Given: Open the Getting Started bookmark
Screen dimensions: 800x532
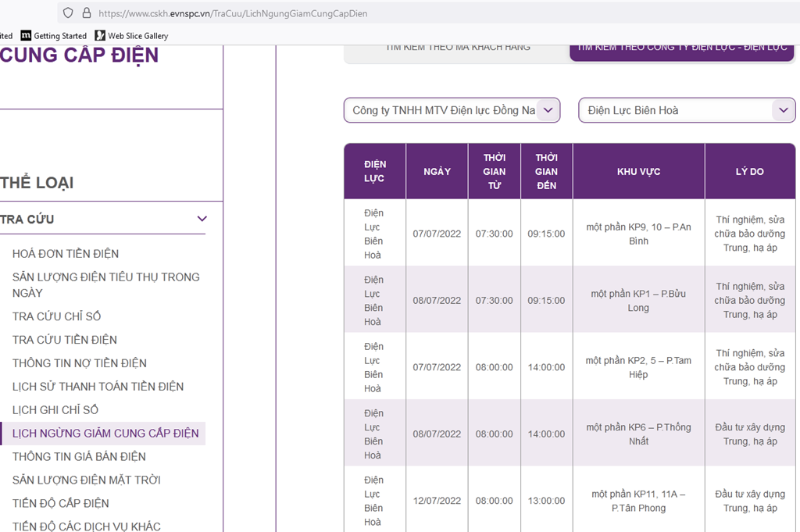Looking at the screenshot, I should (54, 36).
